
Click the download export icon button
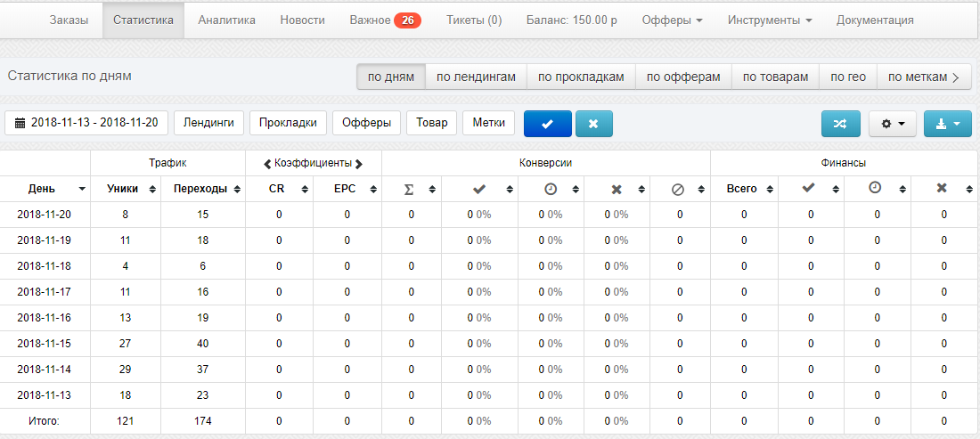(947, 124)
